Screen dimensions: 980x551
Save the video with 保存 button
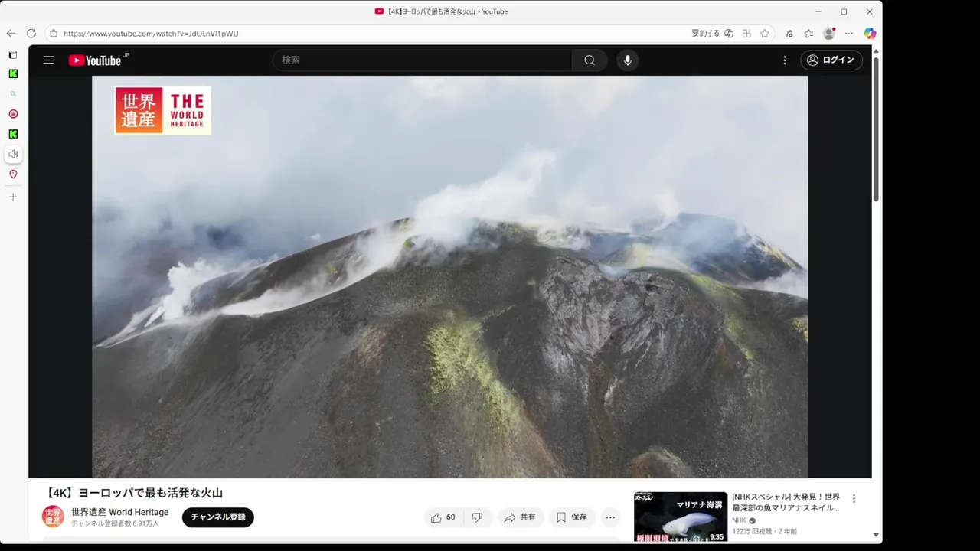(572, 517)
